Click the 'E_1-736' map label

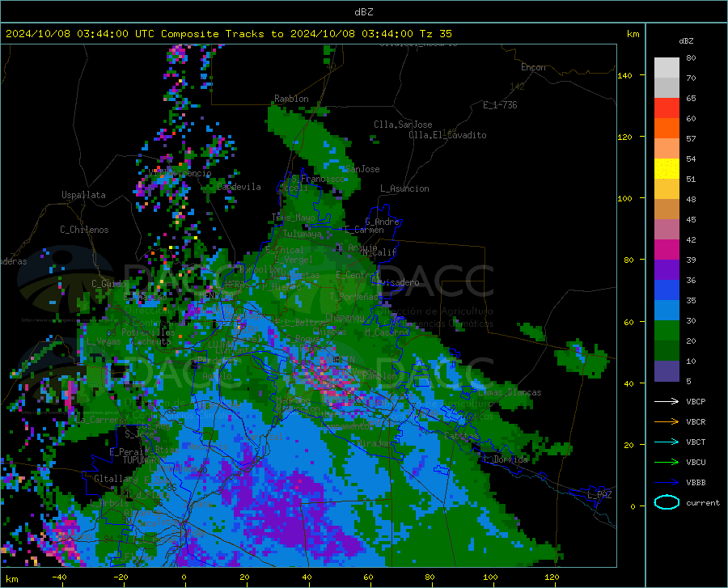coord(500,105)
